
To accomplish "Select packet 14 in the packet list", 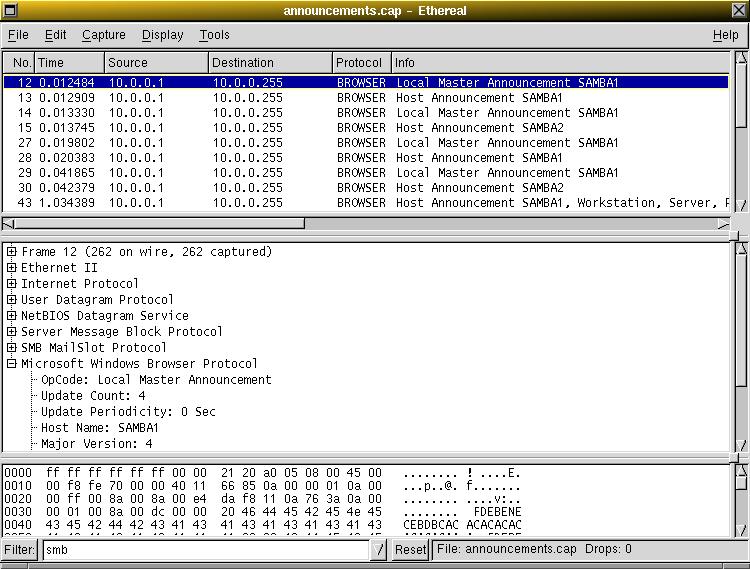I will point(366,113).
